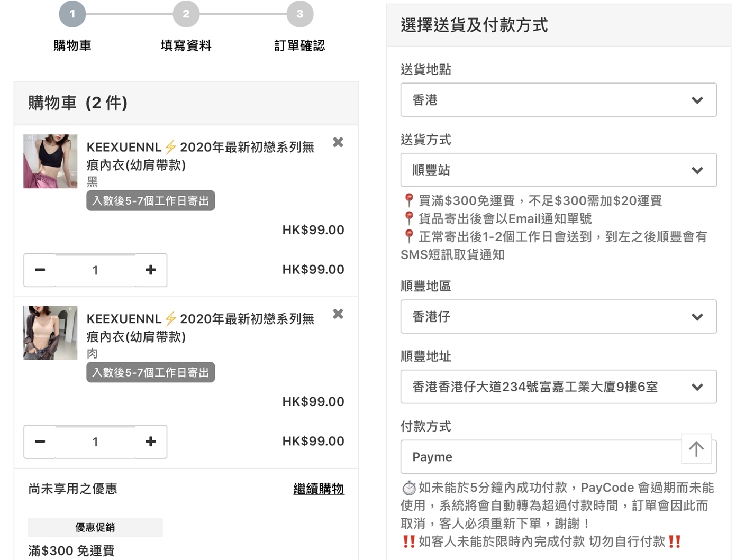Decrease quantity of the 肉 color item
The height and width of the screenshot is (560, 745).
pos(40,442)
